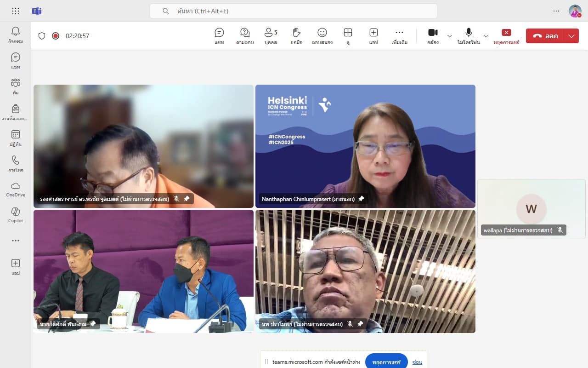Open the Teams tab in left sidebar
The image size is (588, 368).
(x=16, y=86)
